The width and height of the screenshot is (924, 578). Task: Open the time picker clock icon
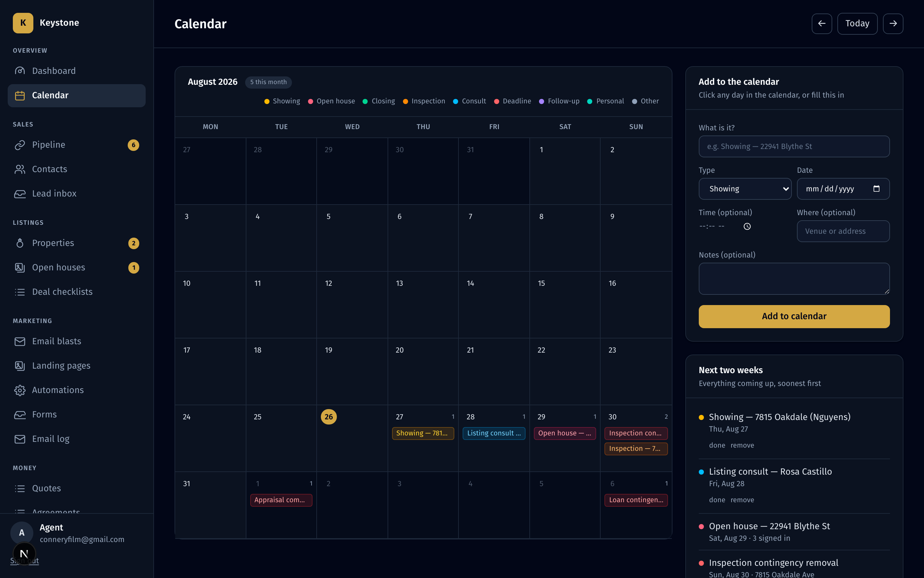coord(747,227)
